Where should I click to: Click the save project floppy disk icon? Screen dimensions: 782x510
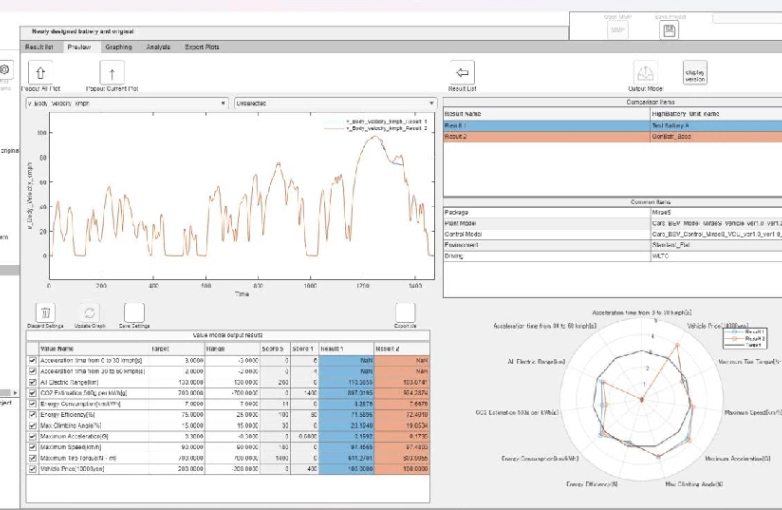[669, 30]
